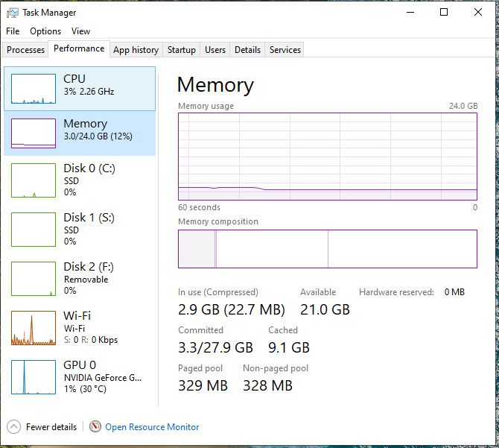Image resolution: width=499 pixels, height=448 pixels.
Task: Open the File menu
Action: pos(13,31)
